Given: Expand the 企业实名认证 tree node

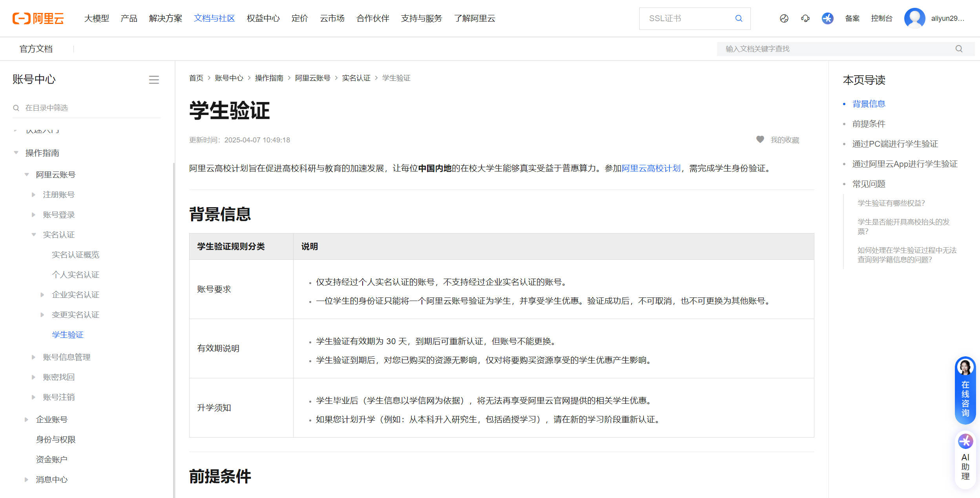Looking at the screenshot, I should click(42, 295).
